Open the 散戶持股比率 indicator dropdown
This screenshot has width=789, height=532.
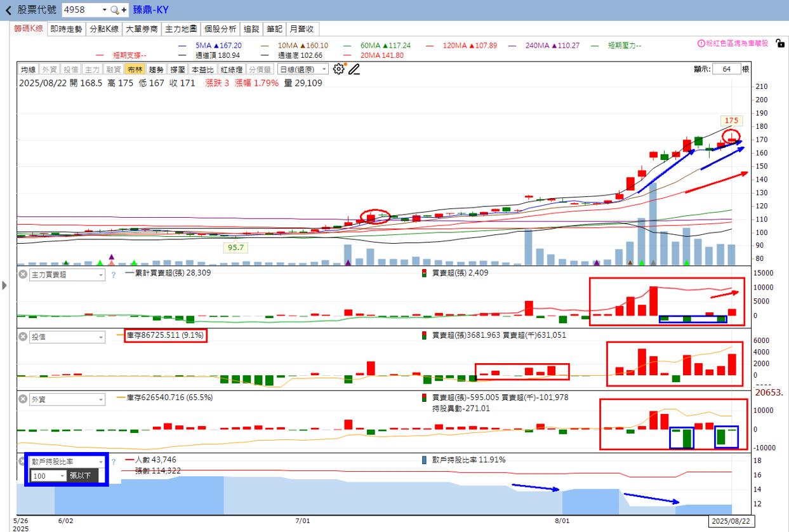coord(67,462)
